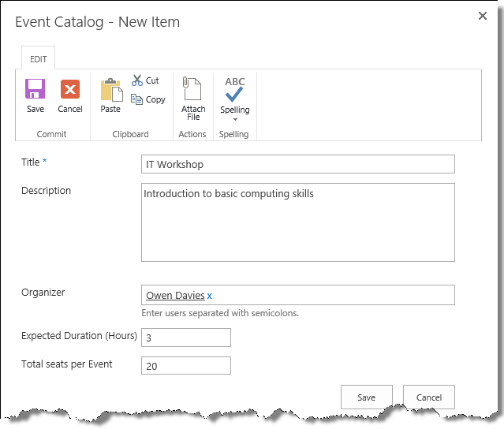Screen dimensions: 504x429
Task: Click the Cut scissors icon
Action: coord(137,80)
